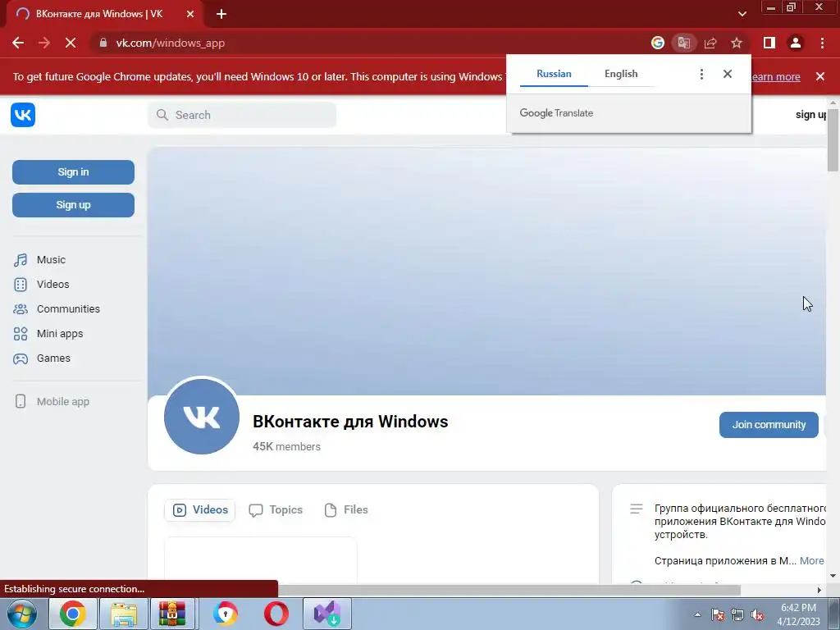Go back with the browser back arrow

click(x=18, y=43)
